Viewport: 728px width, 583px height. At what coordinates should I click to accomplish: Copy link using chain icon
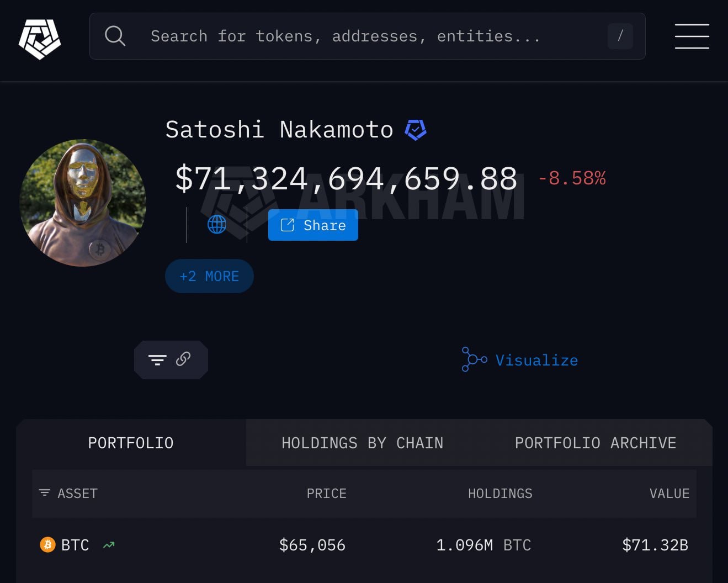point(183,359)
